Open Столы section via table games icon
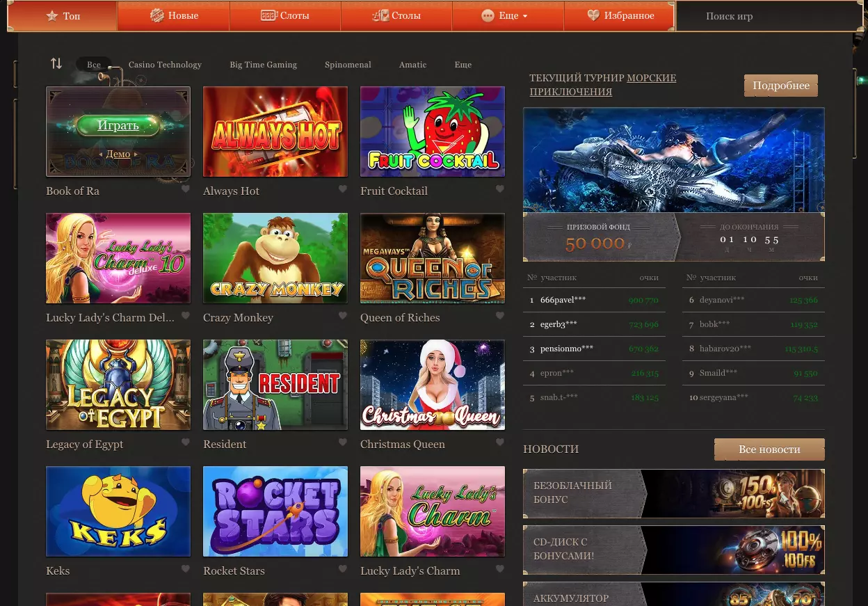 coord(380,15)
